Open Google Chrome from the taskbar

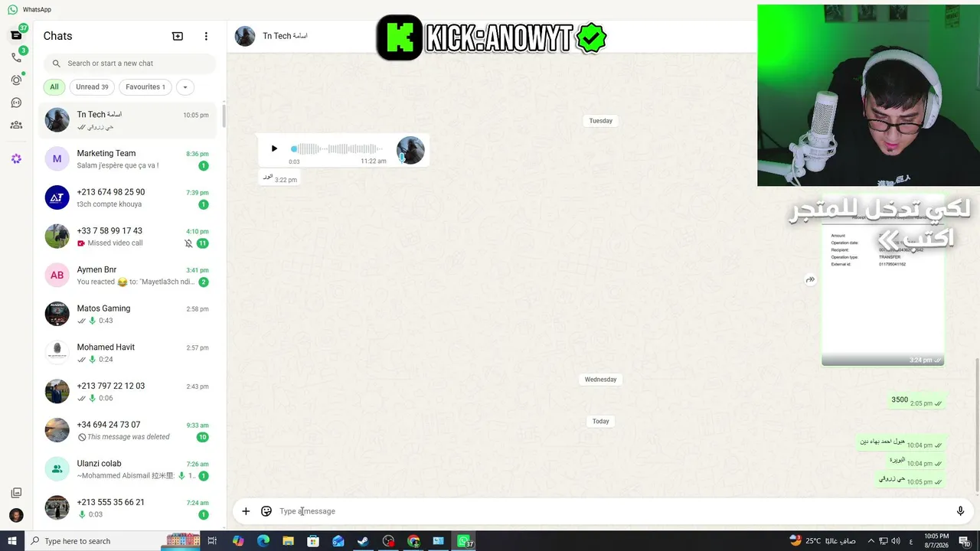413,541
